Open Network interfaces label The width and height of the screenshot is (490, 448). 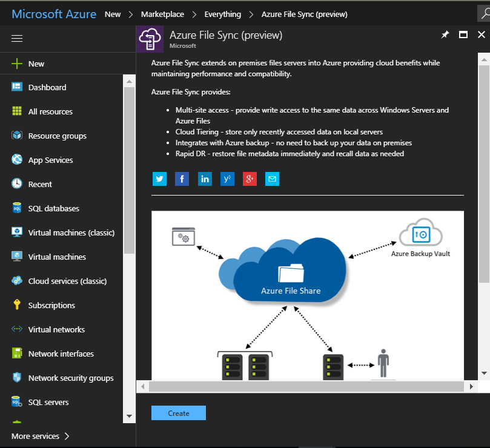click(61, 354)
